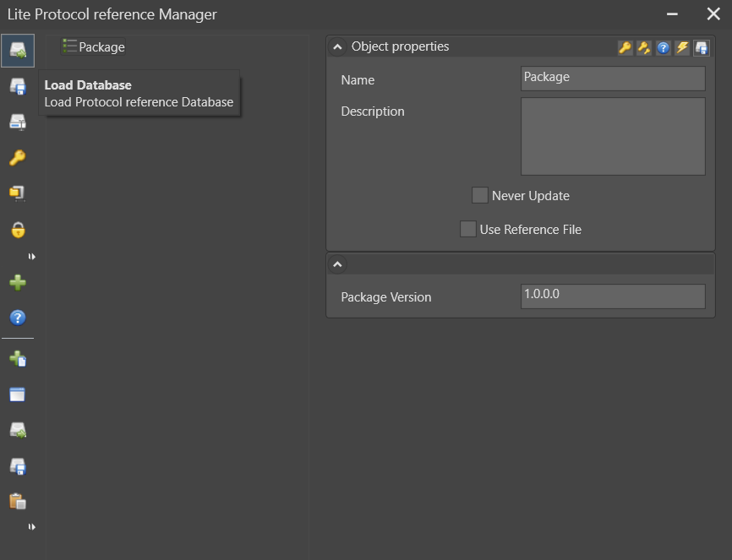The image size is (732, 560).
Task: Enable the Never Update checkbox
Action: 480,196
